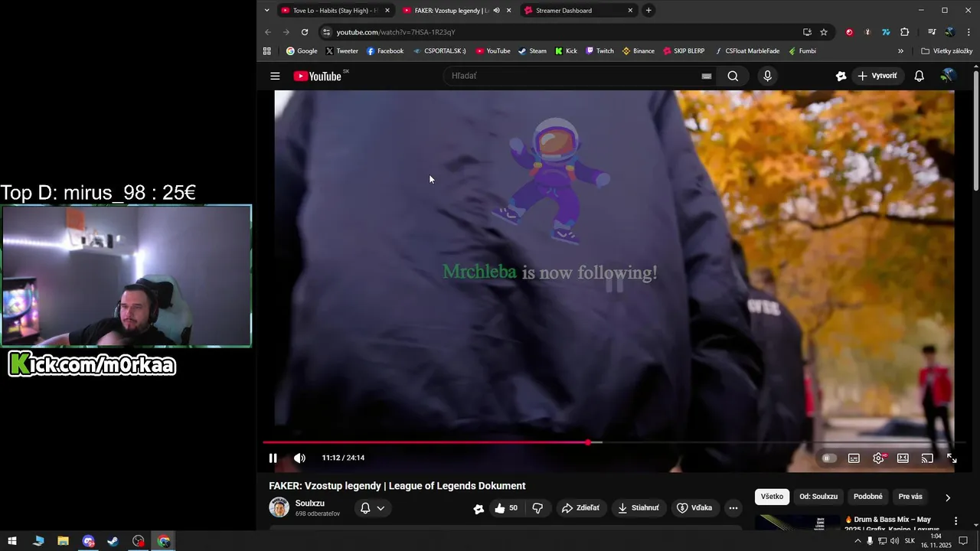980x551 pixels.
Task: Start voice search with the microphone
Action: pyautogui.click(x=767, y=76)
